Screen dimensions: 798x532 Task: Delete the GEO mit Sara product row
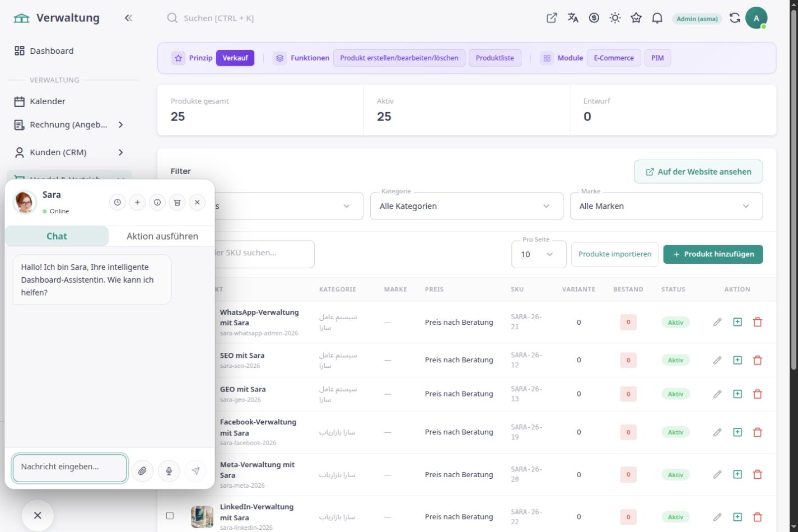[757, 394]
